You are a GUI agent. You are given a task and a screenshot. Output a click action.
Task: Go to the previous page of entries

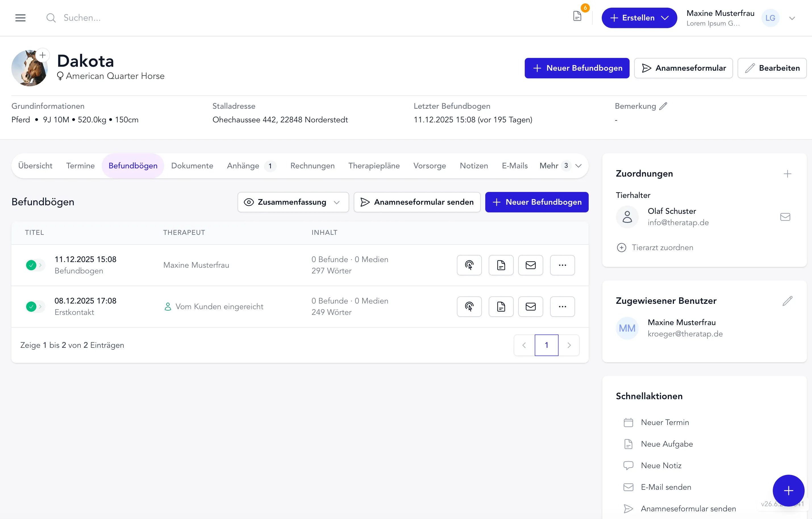(x=524, y=345)
